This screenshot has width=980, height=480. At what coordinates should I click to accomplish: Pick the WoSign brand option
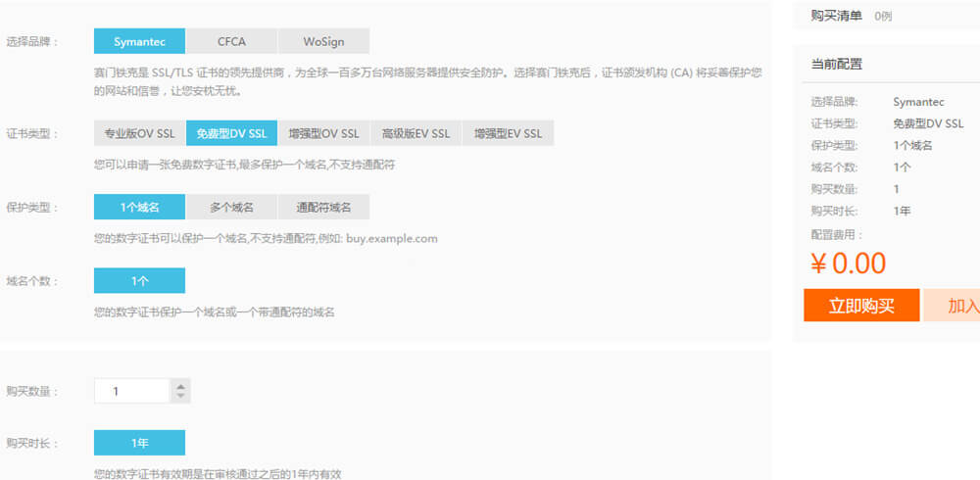pyautogui.click(x=323, y=41)
